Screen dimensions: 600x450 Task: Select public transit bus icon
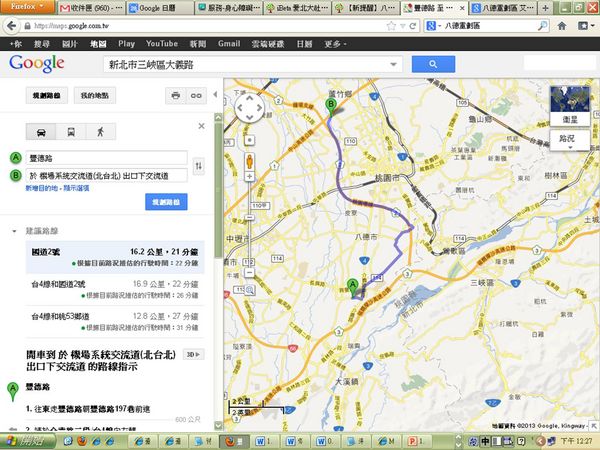(70, 131)
